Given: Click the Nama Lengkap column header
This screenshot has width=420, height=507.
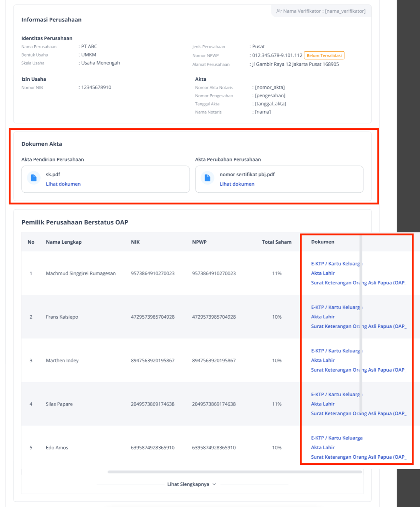Looking at the screenshot, I should (x=64, y=242).
